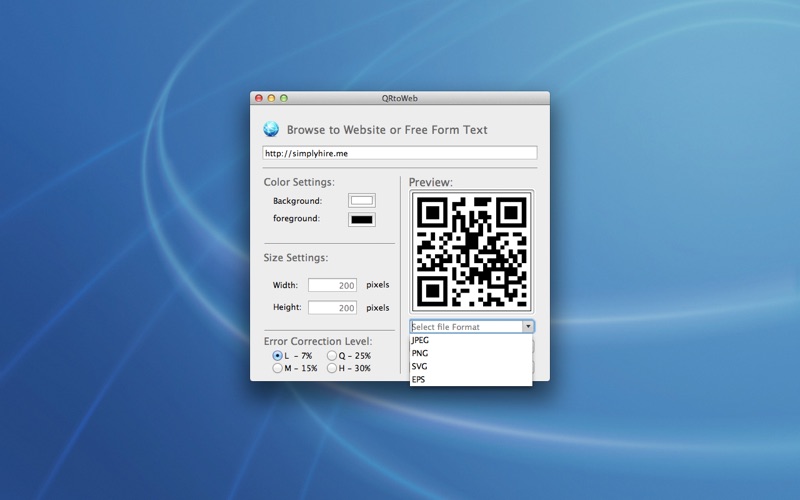Click the QRtoWeb window title
Image resolution: width=800 pixels, height=500 pixels.
399,98
